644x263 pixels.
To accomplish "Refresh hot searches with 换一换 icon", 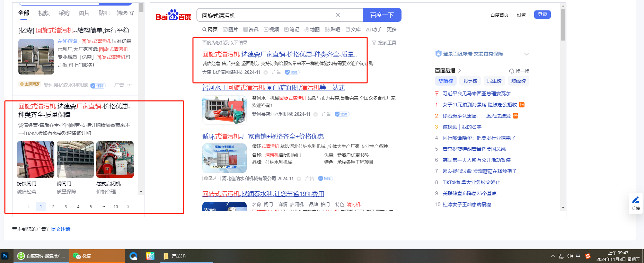I will (x=511, y=71).
